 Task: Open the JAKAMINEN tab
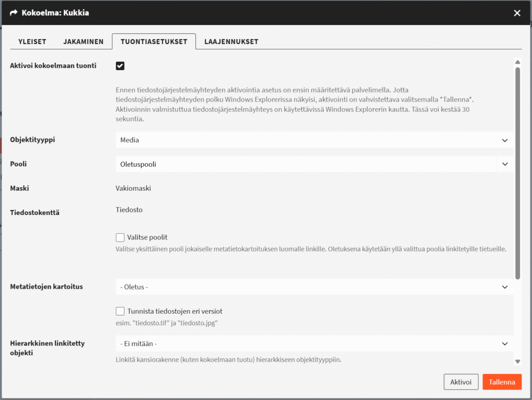tap(83, 42)
